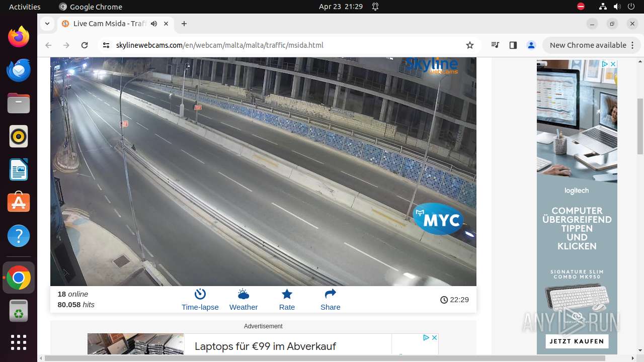644x362 pixels.
Task: Click the 18 online viewer count
Action: (x=73, y=294)
